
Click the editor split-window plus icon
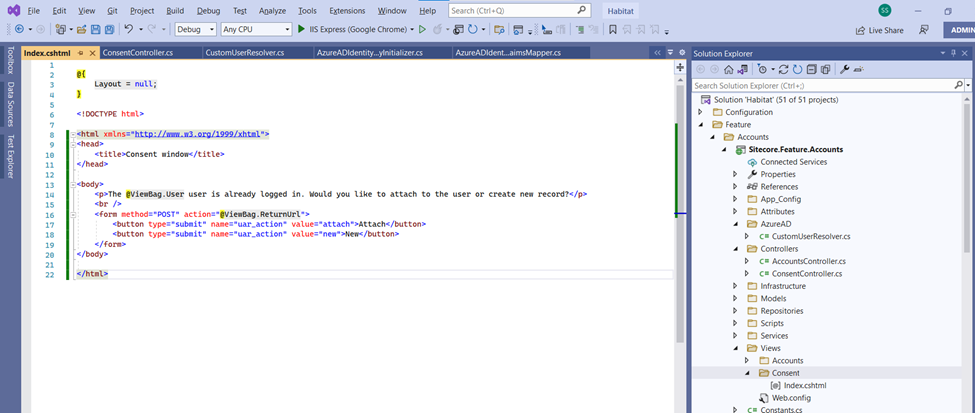click(680, 67)
